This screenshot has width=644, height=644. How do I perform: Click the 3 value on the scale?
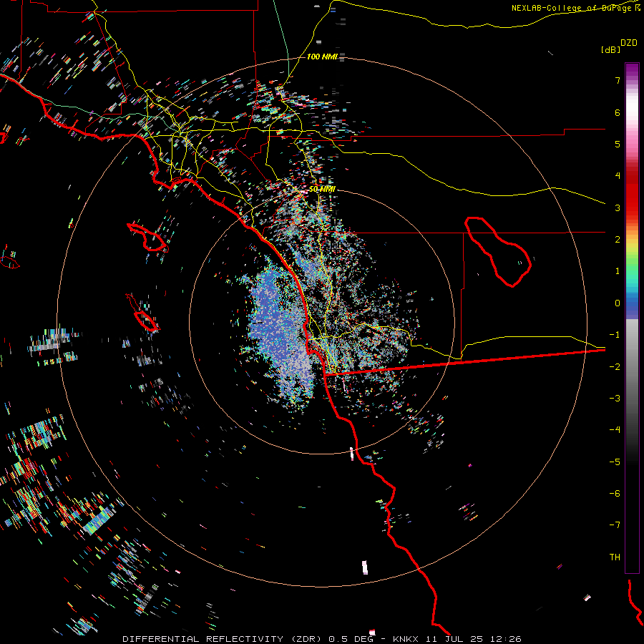(618, 208)
